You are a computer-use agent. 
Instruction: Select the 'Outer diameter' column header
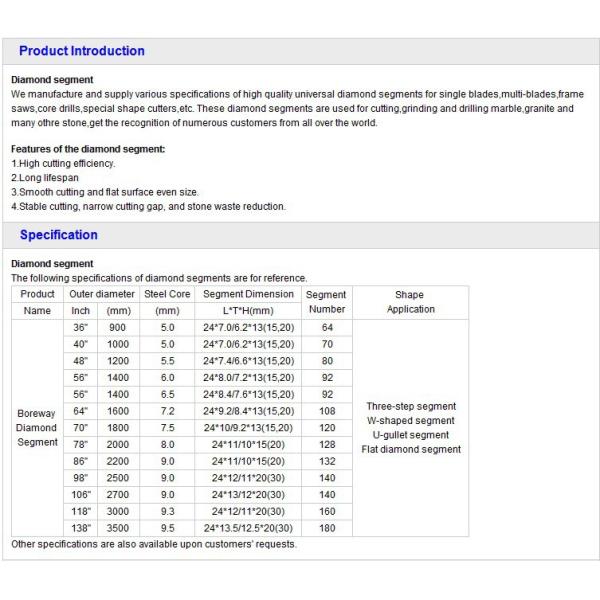click(101, 295)
